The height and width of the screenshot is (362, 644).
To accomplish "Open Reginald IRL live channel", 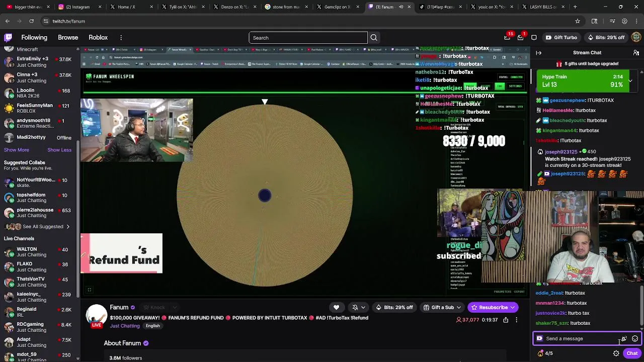I will point(39,313).
